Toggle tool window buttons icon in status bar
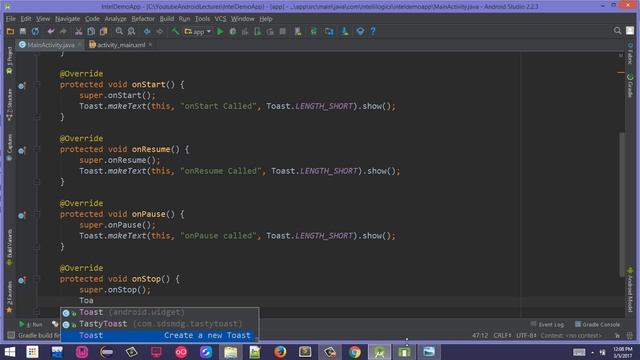The width and height of the screenshot is (640, 360). [11, 336]
